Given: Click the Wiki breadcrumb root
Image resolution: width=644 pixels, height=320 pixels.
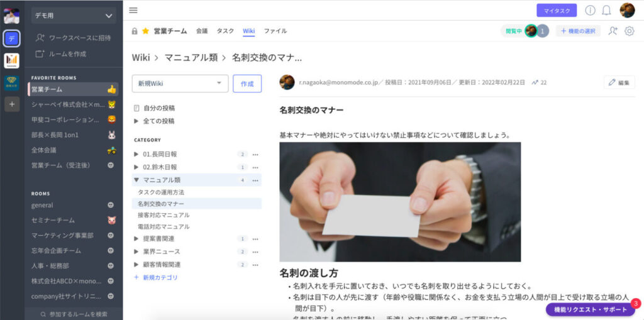Looking at the screenshot, I should point(141,57).
